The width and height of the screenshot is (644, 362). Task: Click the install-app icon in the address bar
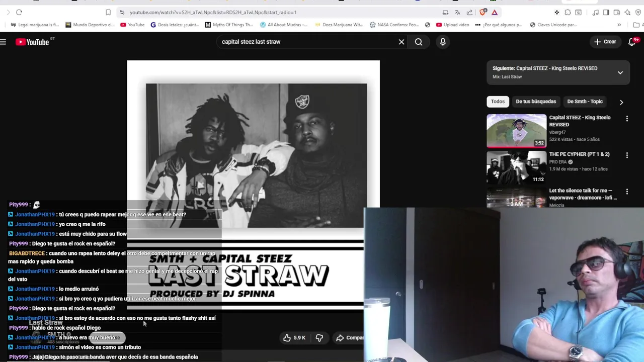tap(445, 12)
